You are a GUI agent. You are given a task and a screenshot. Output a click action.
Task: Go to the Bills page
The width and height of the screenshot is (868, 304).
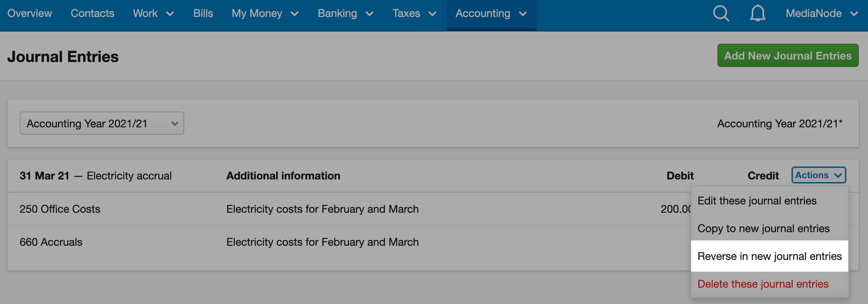pos(203,14)
